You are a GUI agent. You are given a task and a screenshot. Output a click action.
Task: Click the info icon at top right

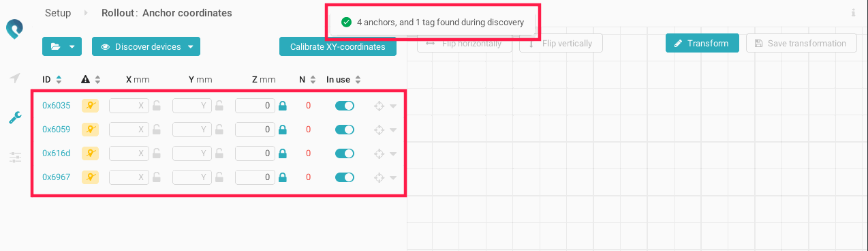point(853,13)
